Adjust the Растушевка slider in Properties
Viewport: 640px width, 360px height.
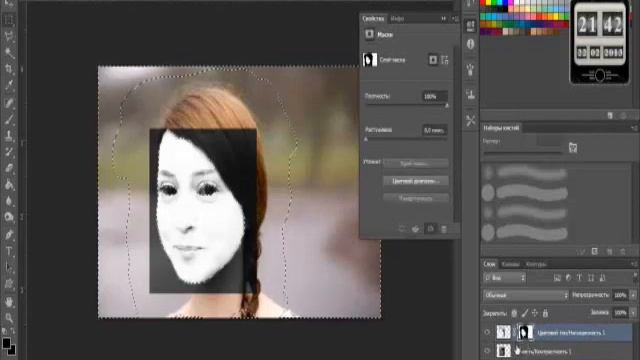point(366,139)
